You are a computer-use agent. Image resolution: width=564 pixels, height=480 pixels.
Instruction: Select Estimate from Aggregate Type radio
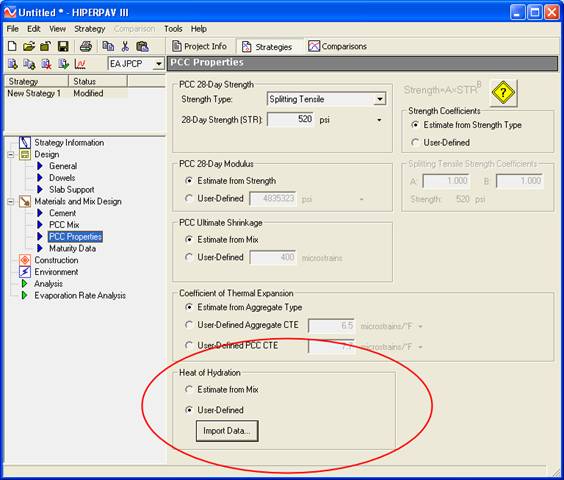point(188,307)
